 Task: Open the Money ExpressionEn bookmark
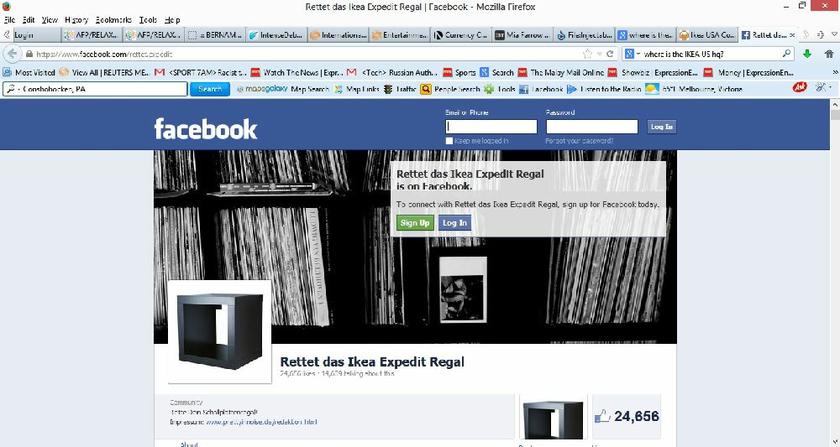748,72
